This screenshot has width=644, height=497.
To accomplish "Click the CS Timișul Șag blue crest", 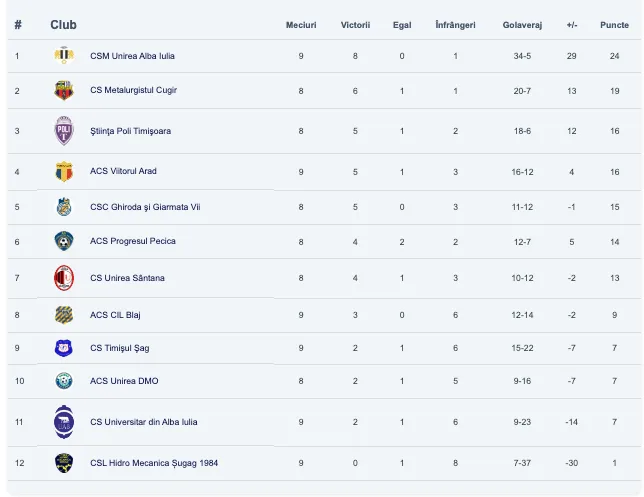I will tap(64, 348).
